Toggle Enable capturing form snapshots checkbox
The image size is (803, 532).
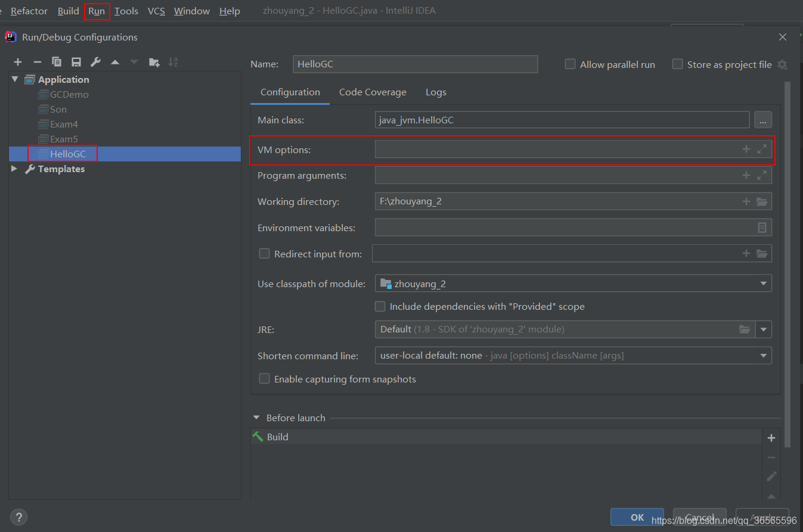pos(264,379)
